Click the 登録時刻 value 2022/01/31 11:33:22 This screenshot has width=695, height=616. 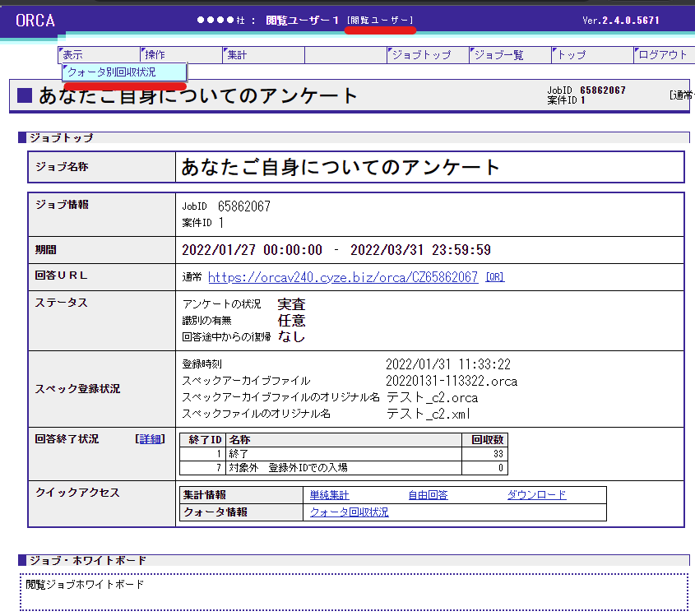[x=448, y=364]
